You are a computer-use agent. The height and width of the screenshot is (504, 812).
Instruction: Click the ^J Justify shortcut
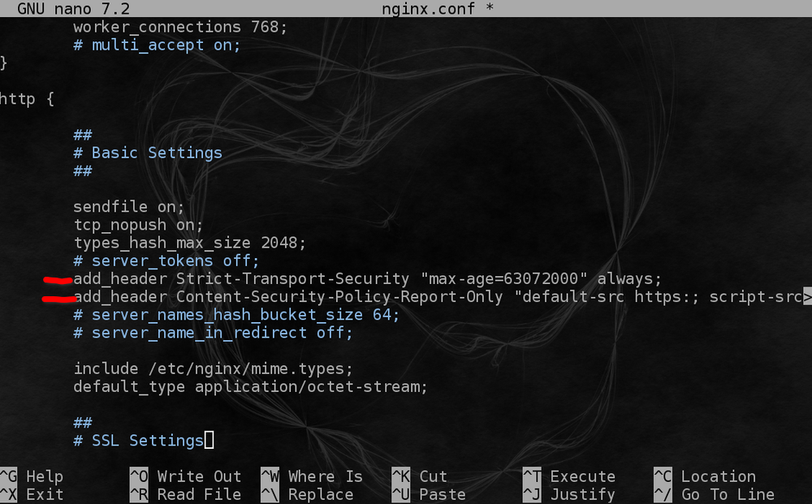[568, 494]
